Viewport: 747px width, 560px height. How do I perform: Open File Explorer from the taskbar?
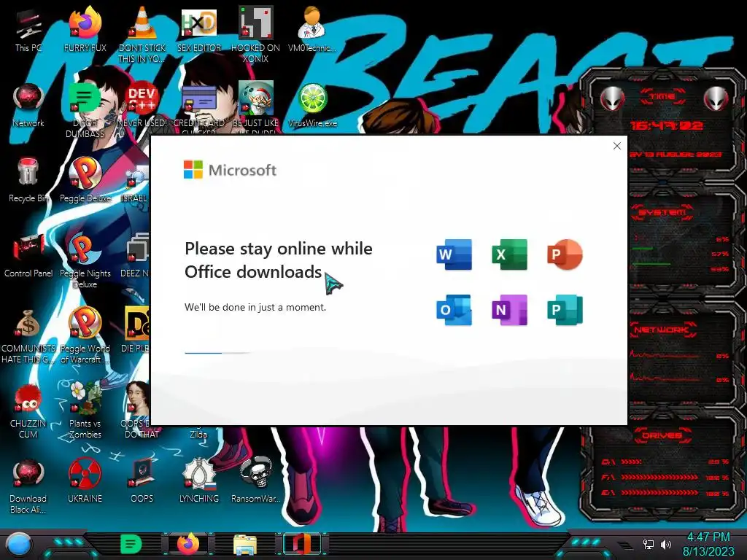coord(245,544)
